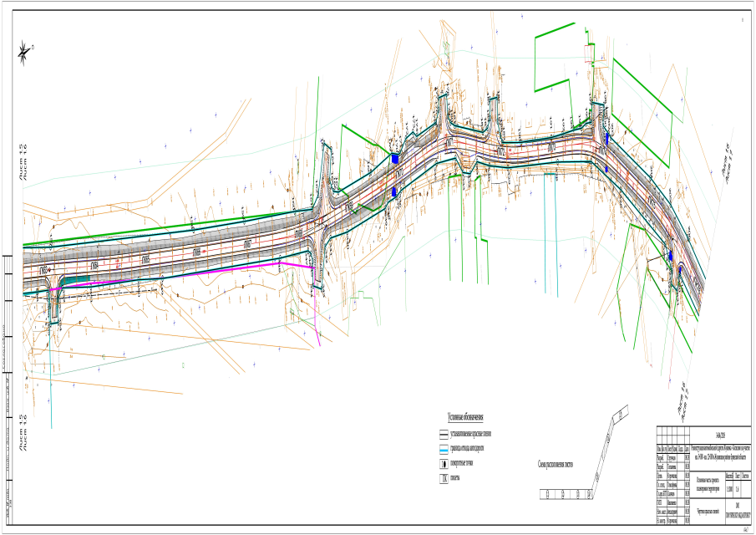This screenshot has height=535, width=756.
Task: Click the picket legend symbol
Action: click(444, 477)
